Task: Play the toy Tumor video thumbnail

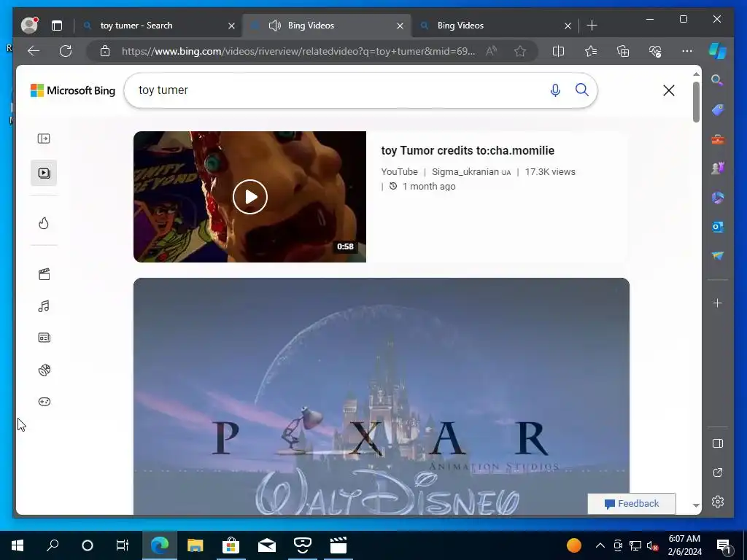Action: click(249, 197)
